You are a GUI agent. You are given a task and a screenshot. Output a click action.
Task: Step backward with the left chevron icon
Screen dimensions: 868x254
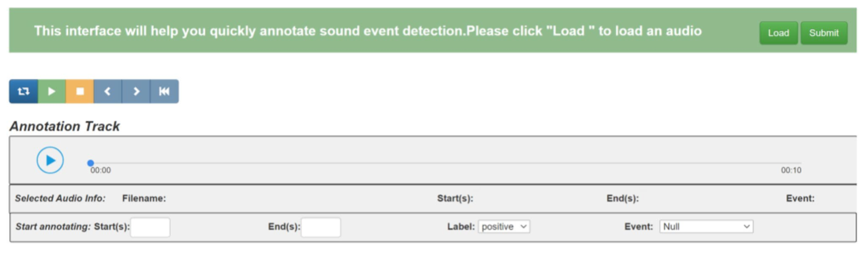tap(107, 91)
